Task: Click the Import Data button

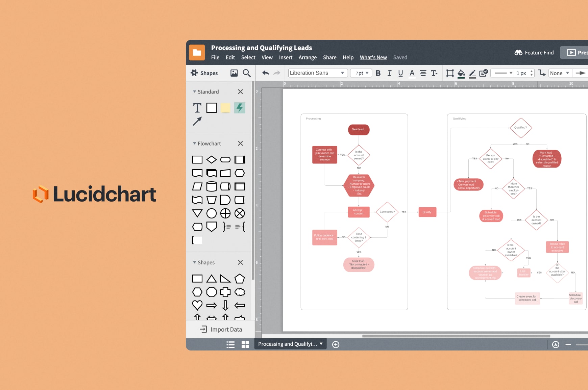Action: click(x=221, y=329)
